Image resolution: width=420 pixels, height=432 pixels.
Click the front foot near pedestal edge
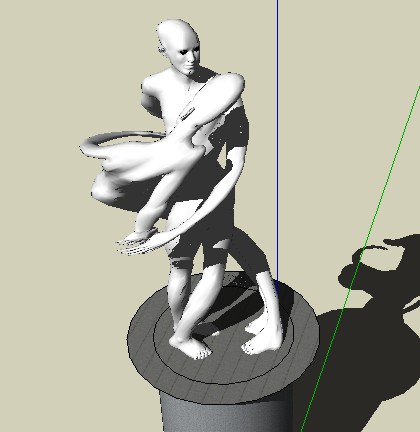(191, 347)
